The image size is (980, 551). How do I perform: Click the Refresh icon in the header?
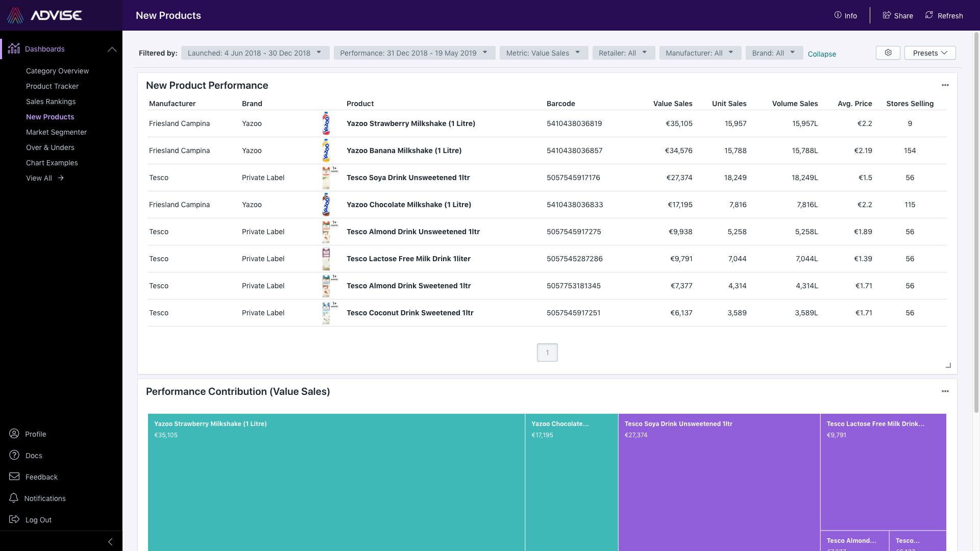click(928, 15)
